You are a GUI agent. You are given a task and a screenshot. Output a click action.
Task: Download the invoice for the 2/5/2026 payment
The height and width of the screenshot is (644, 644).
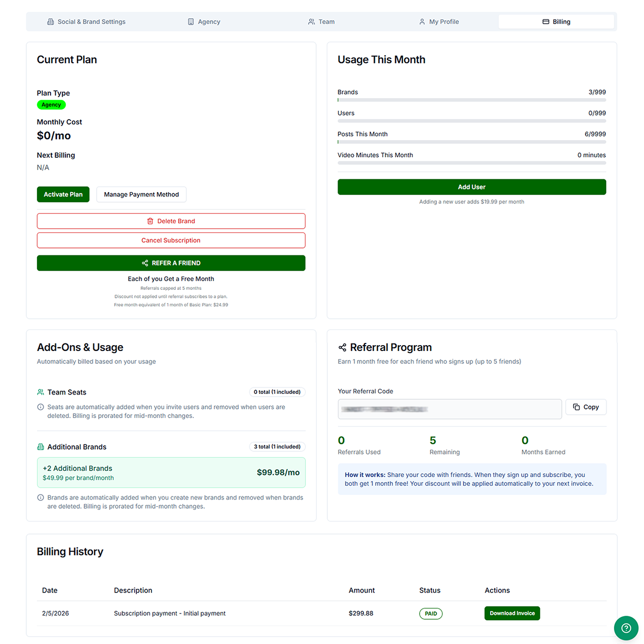(512, 613)
